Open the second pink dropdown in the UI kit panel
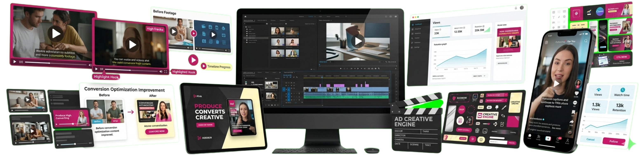 coord(496,101)
